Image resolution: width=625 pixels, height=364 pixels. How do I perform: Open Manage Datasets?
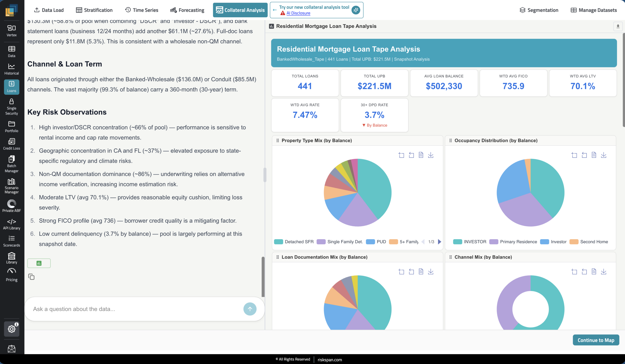pyautogui.click(x=594, y=10)
